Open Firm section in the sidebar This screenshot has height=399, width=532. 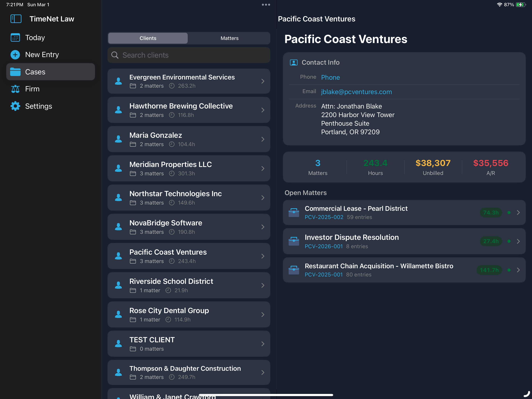pos(50,89)
